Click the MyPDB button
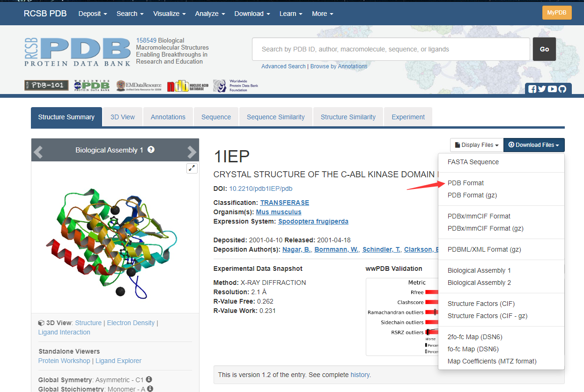The image size is (584, 392). 557,13
